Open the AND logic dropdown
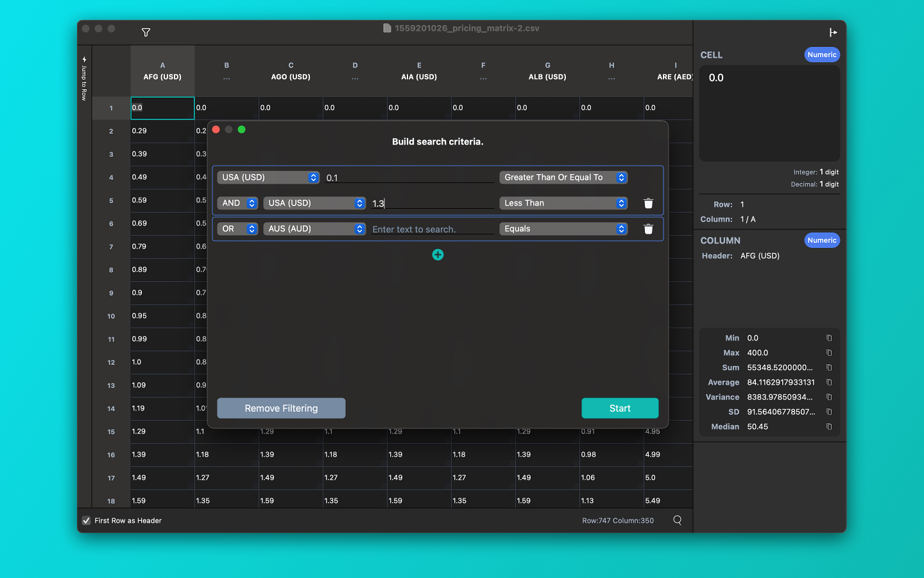Viewport: 924px width, 578px height. point(237,203)
